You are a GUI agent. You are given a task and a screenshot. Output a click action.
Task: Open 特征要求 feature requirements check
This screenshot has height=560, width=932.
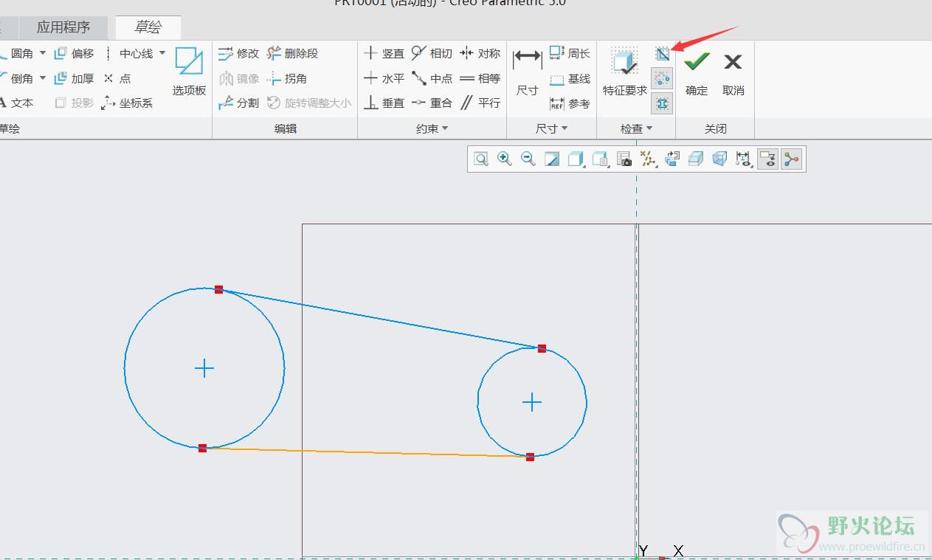624,72
